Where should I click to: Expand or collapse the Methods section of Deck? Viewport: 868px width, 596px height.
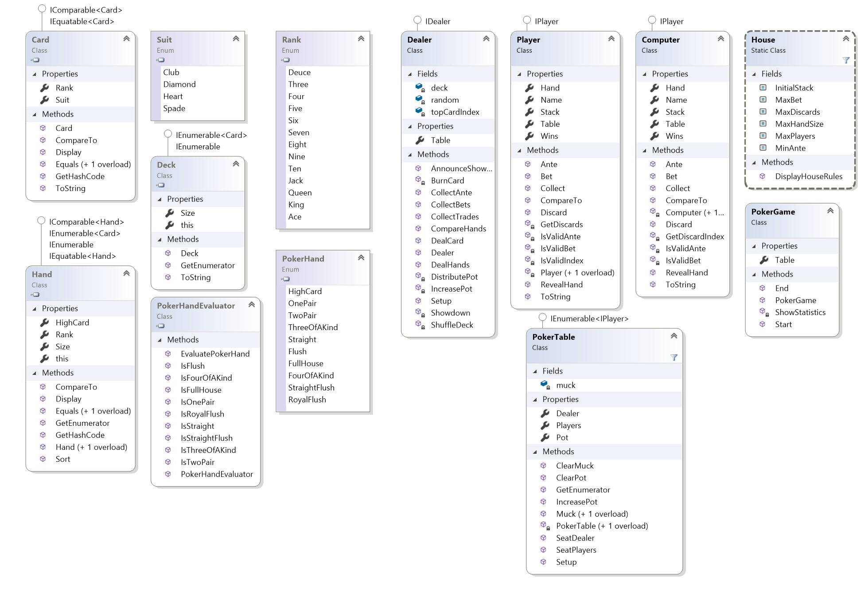[x=159, y=239]
